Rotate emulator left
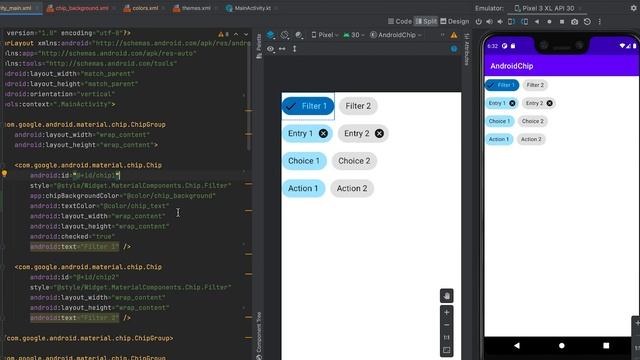 511,22
